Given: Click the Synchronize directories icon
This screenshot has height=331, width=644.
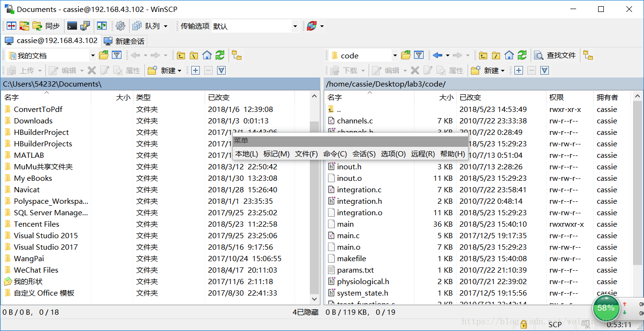Looking at the screenshot, I should (24, 26).
